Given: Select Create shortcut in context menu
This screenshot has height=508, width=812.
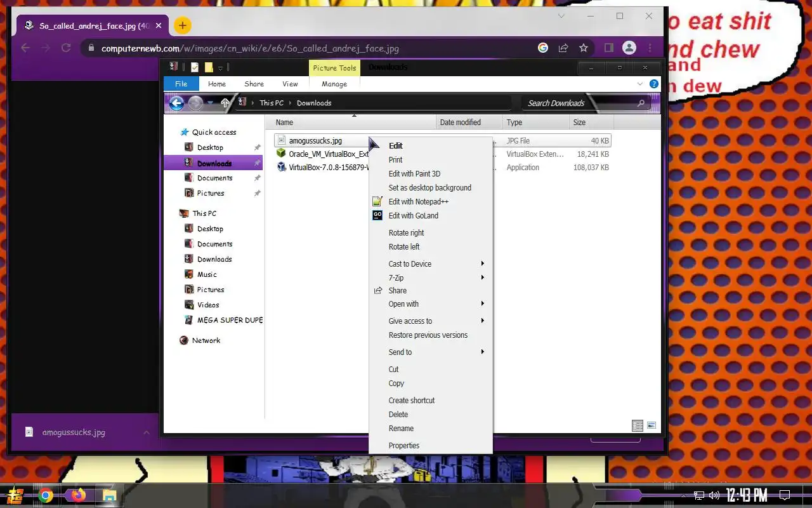Looking at the screenshot, I should (431, 401).
